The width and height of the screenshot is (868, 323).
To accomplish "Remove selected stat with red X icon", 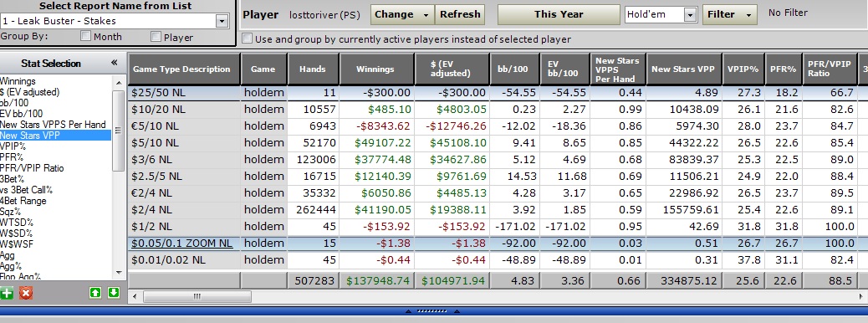I will pyautogui.click(x=25, y=293).
